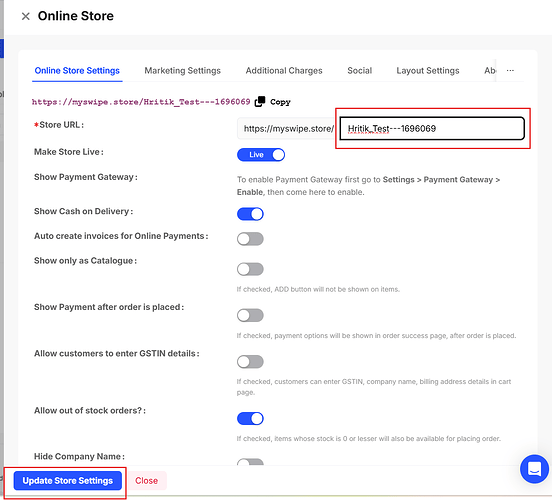Click the Store URL text field

tap(432, 129)
